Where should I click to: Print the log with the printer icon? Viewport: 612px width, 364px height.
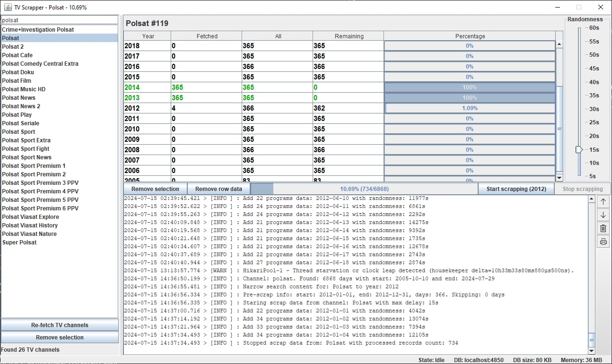[x=603, y=242]
